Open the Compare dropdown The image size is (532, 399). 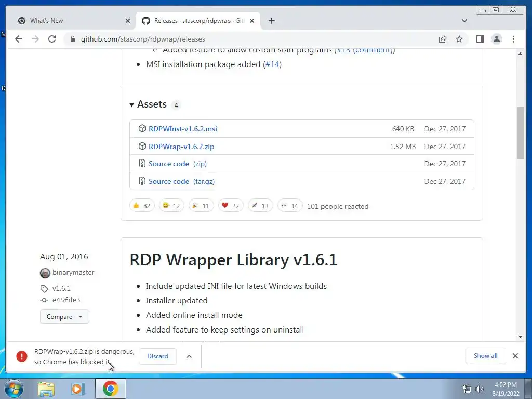64,316
